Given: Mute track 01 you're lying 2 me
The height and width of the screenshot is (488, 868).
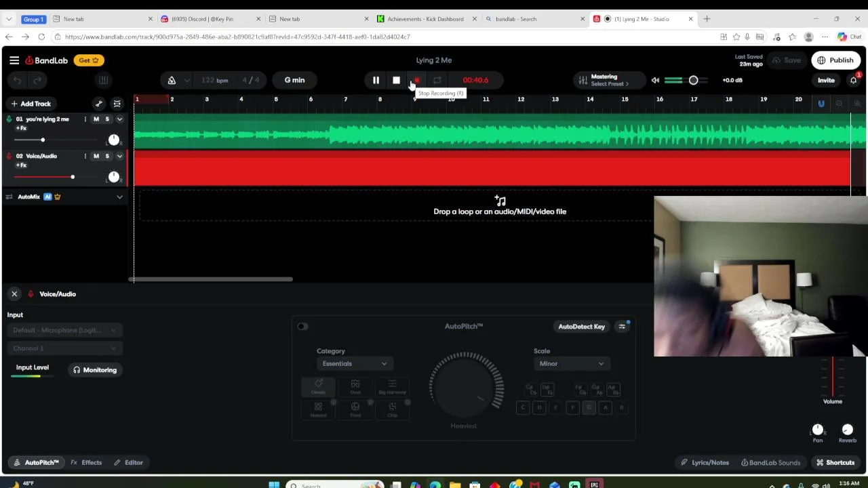Looking at the screenshot, I should coord(96,119).
